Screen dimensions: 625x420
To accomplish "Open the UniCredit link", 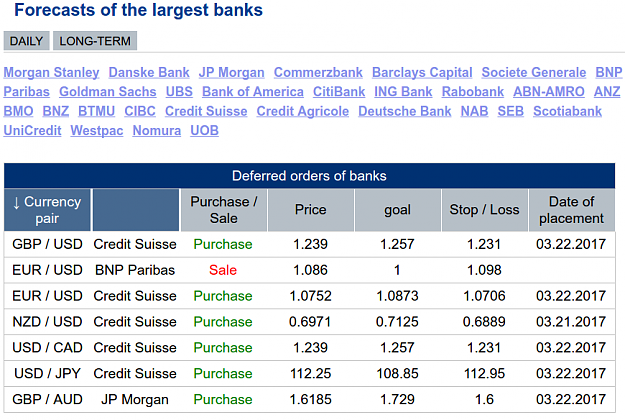I will click(x=32, y=131).
